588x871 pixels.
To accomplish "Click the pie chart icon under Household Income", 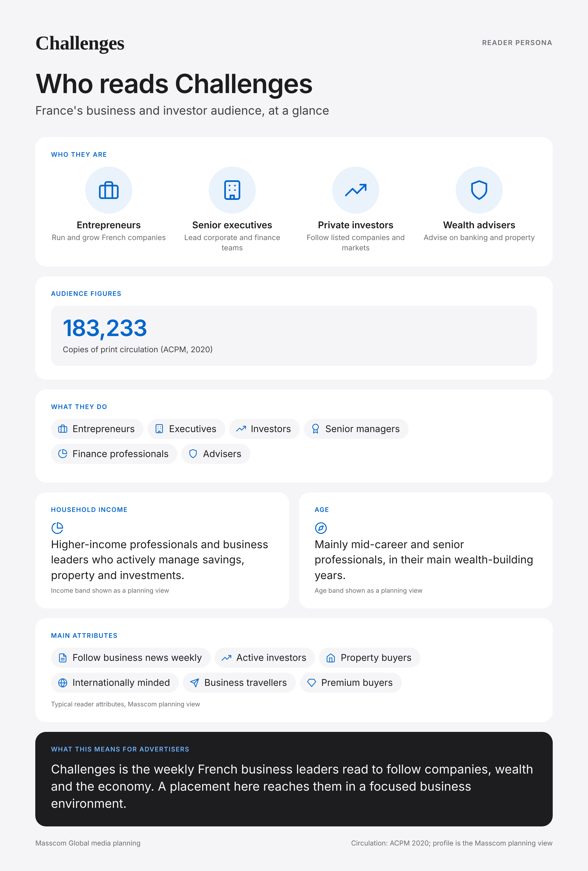I will (57, 528).
